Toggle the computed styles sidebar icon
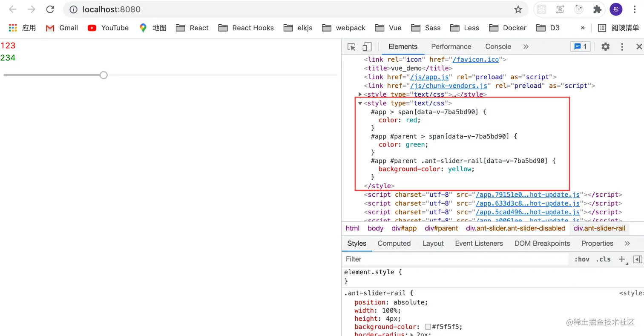This screenshot has height=336, width=644. click(x=638, y=259)
